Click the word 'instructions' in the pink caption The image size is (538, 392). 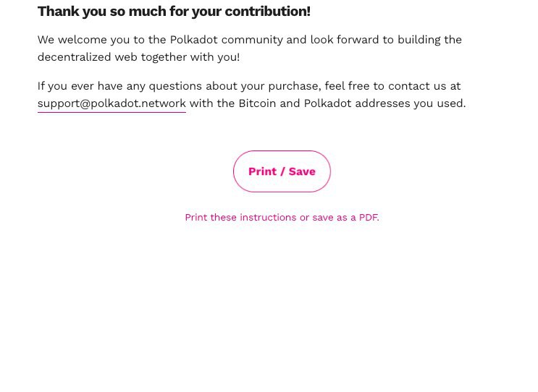[x=268, y=217]
